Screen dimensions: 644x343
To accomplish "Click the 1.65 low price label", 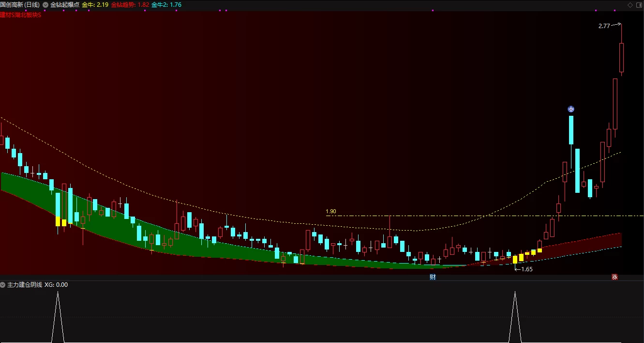I will (x=526, y=269).
